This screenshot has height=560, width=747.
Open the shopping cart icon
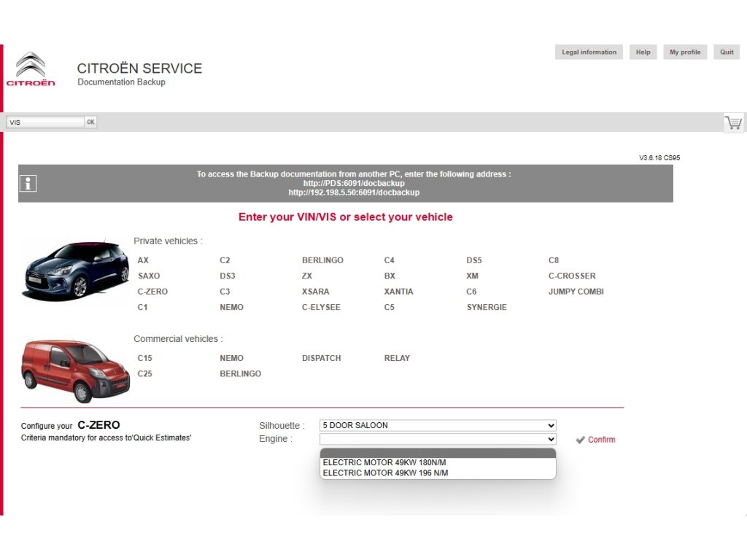733,122
